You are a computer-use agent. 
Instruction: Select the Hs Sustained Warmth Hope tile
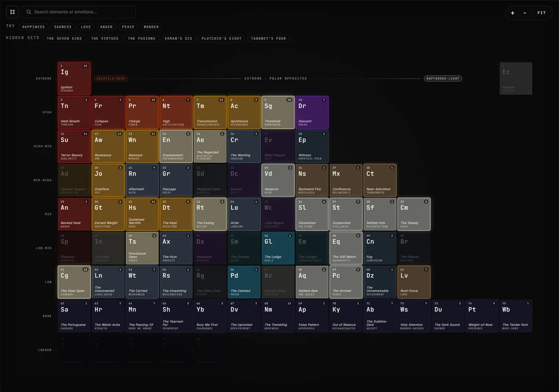pyautogui.click(x=142, y=214)
